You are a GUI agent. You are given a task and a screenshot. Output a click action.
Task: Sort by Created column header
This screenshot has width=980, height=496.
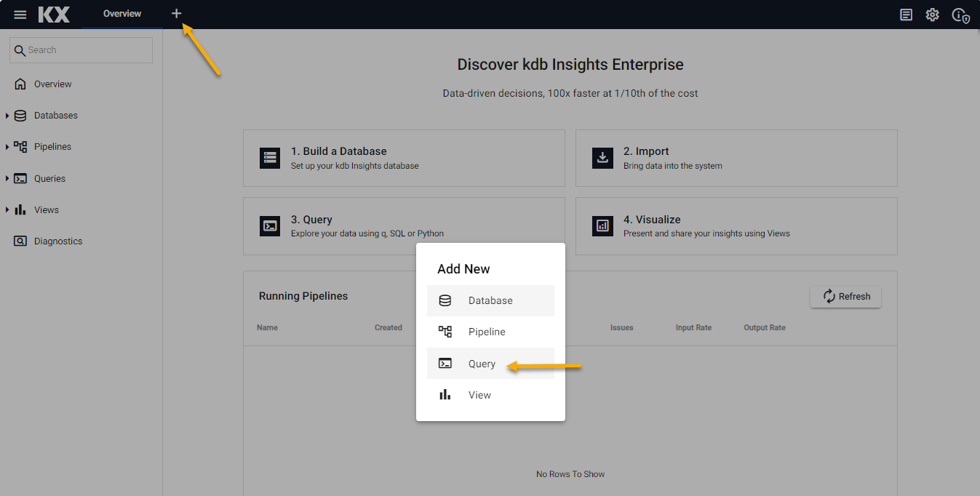pyautogui.click(x=389, y=328)
